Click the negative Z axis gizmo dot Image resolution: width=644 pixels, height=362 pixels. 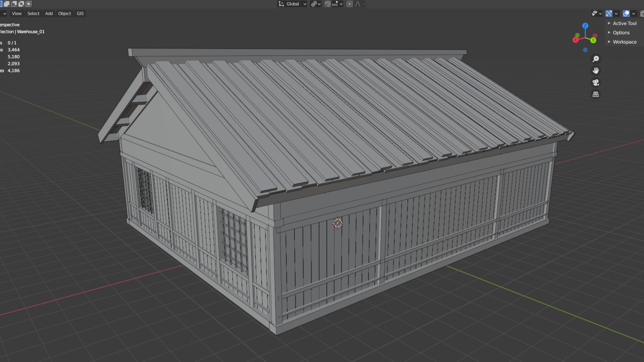[x=585, y=50]
